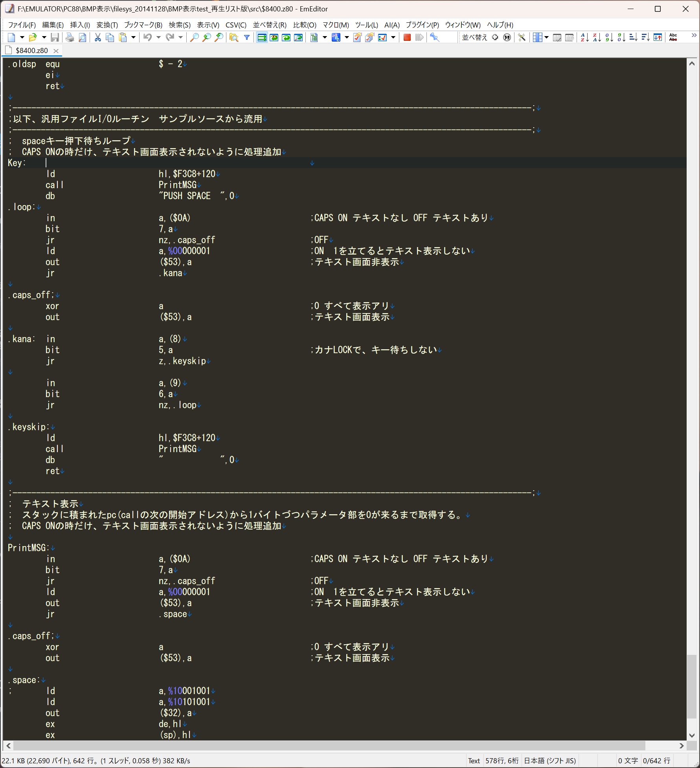
Task: Toggle wrap by page mode
Action: [x=298, y=37]
